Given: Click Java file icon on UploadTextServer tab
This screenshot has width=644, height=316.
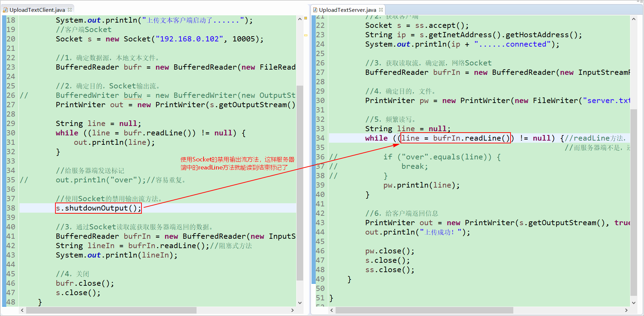Looking at the screenshot, I should tap(315, 10).
